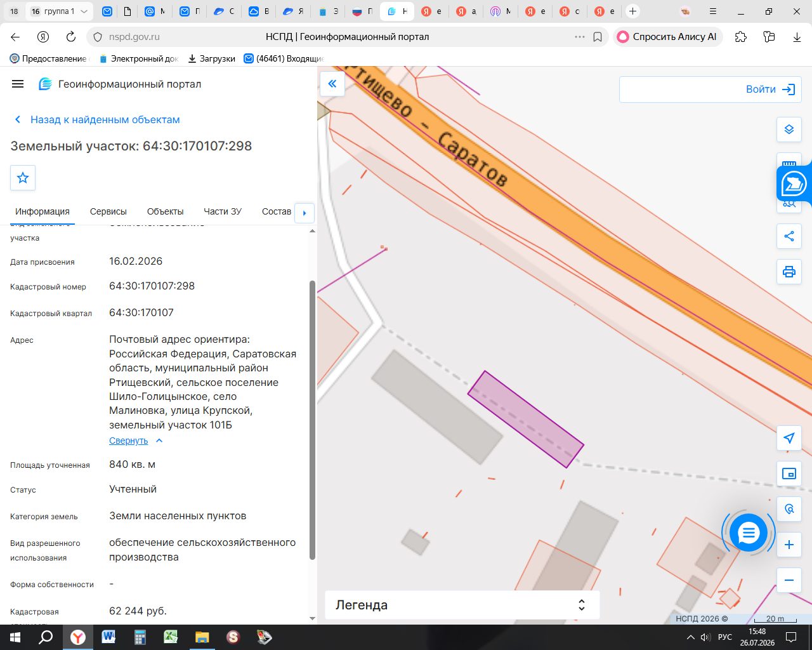Open the blue feedback widget
This screenshot has height=650, width=812.
pos(794,184)
